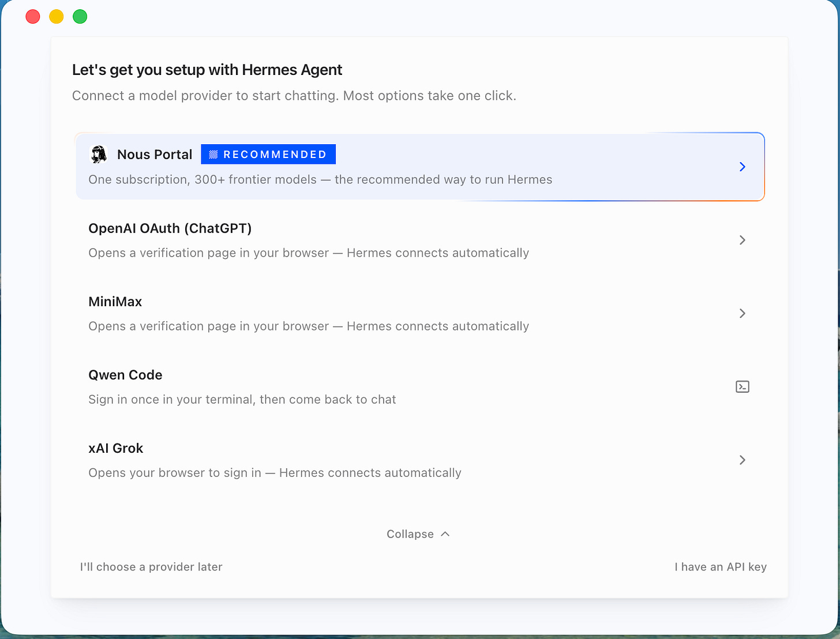This screenshot has height=639, width=840.
Task: Select I'll choose a provider later
Action: (x=151, y=567)
